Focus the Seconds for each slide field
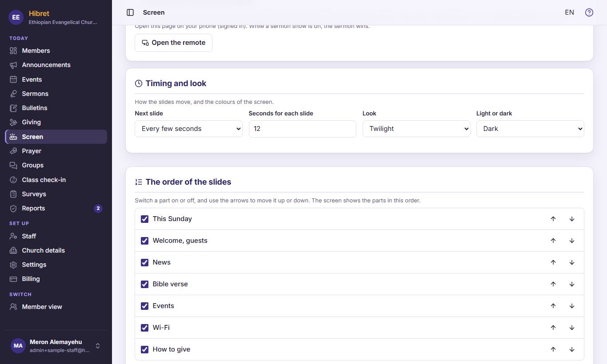The width and height of the screenshot is (607, 364). (302, 129)
